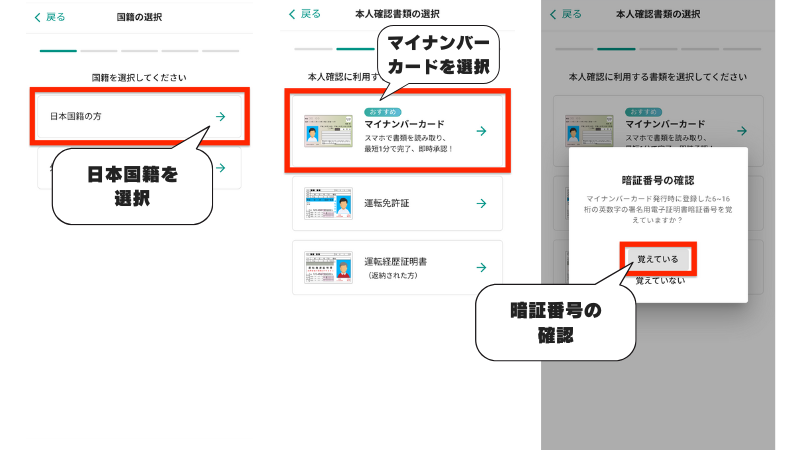
Task: Click the green progress segment on 国籍の選択 screen
Action: 58,50
